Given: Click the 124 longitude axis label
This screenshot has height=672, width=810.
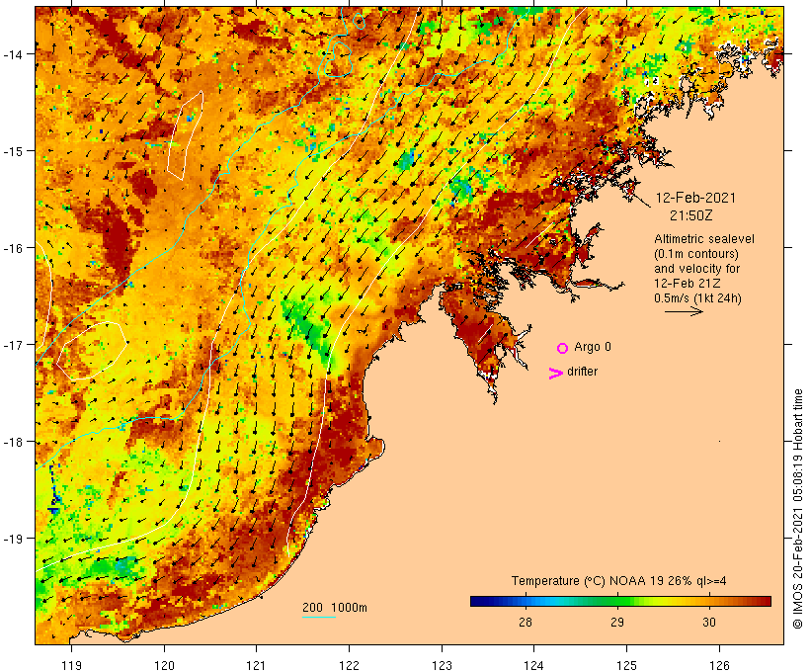Looking at the screenshot, I should (x=534, y=665).
